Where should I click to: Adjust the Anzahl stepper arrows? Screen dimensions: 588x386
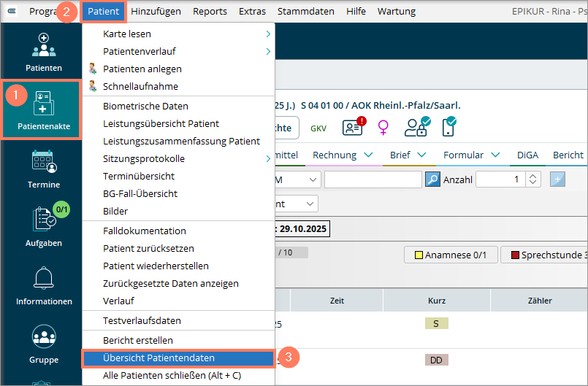click(x=533, y=179)
